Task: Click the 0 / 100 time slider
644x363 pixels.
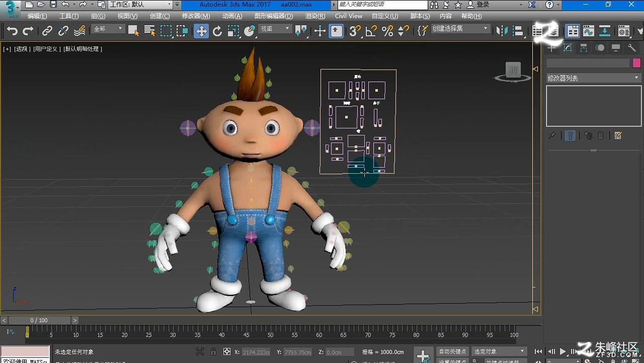Action: tap(39, 320)
